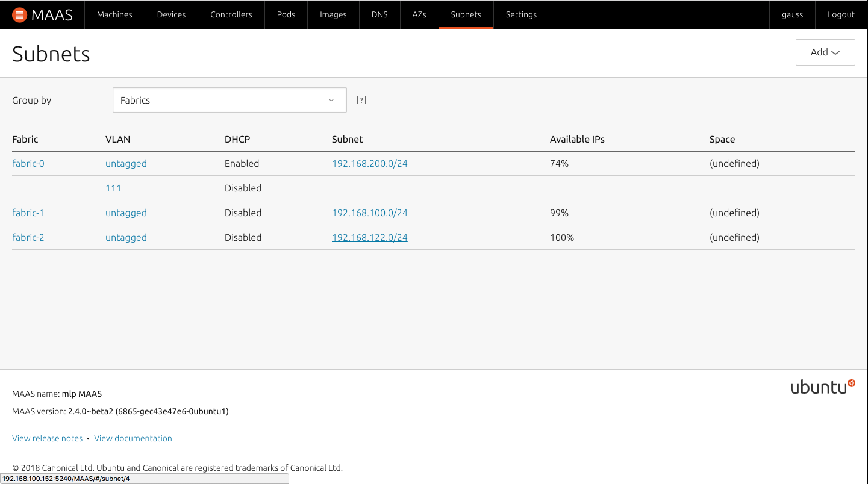Click the Ubuntu logo in footer

click(x=822, y=387)
